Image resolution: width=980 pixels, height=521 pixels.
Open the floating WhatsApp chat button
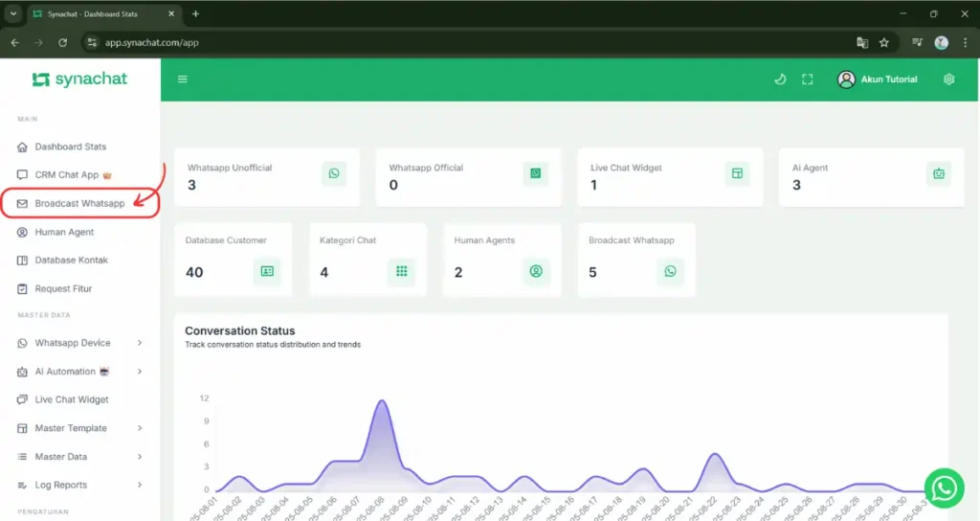pyautogui.click(x=944, y=487)
